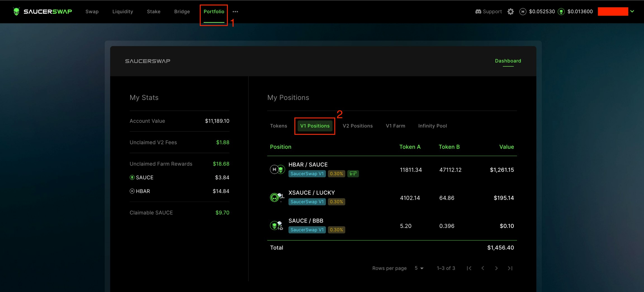Sort by Token A column header
Image resolution: width=644 pixels, height=292 pixels.
click(x=410, y=147)
